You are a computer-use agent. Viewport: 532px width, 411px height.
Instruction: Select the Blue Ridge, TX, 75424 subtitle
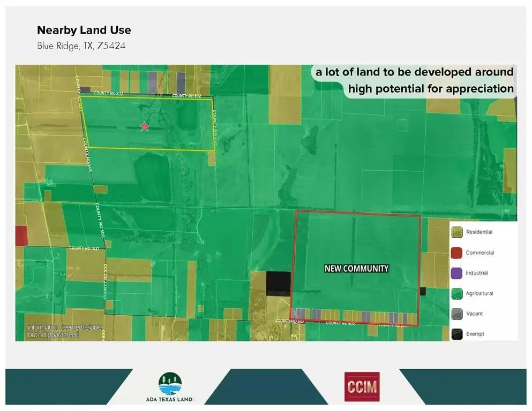[x=81, y=45]
